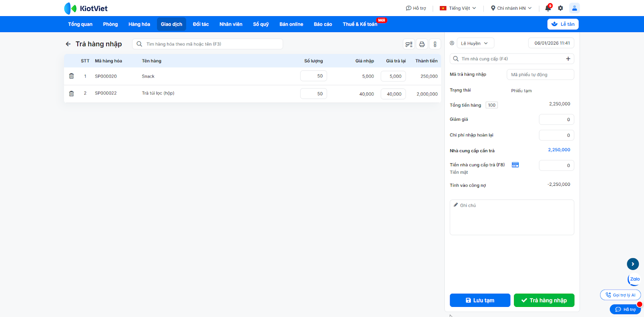This screenshot has height=317, width=644.
Task: Click the printer icon
Action: tap(422, 44)
